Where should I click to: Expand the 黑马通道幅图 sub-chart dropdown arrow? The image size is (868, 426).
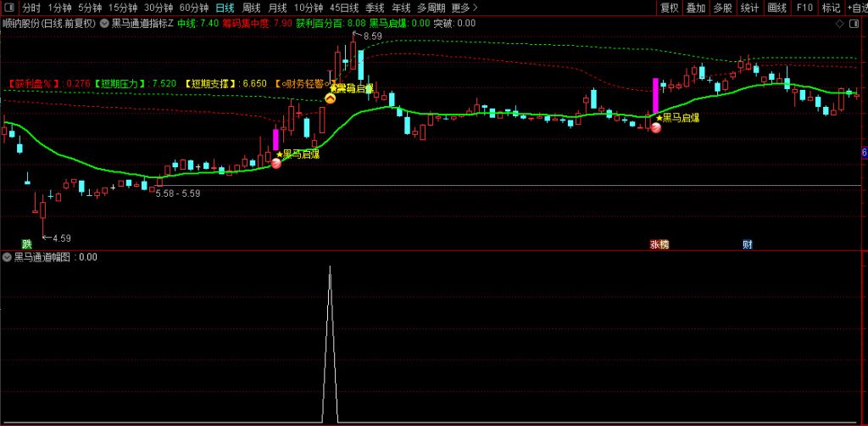pyautogui.click(x=8, y=256)
